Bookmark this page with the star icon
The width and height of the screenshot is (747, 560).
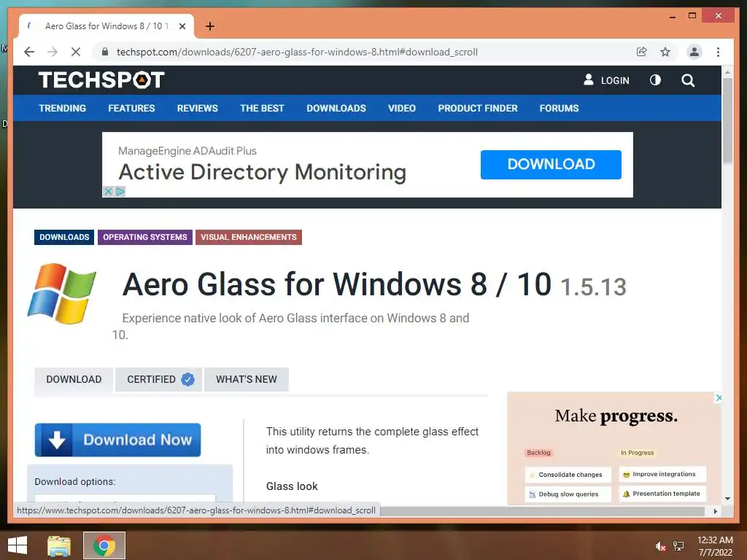(665, 52)
